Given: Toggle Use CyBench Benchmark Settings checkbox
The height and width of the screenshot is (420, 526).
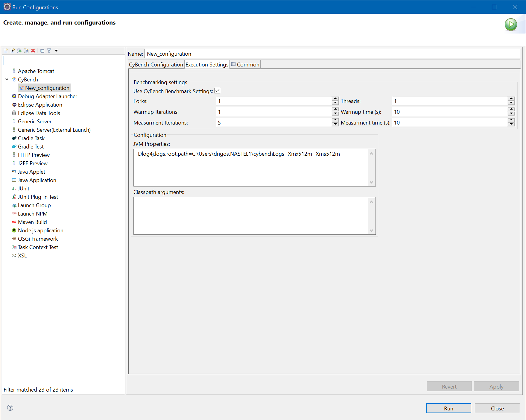Looking at the screenshot, I should coord(218,91).
